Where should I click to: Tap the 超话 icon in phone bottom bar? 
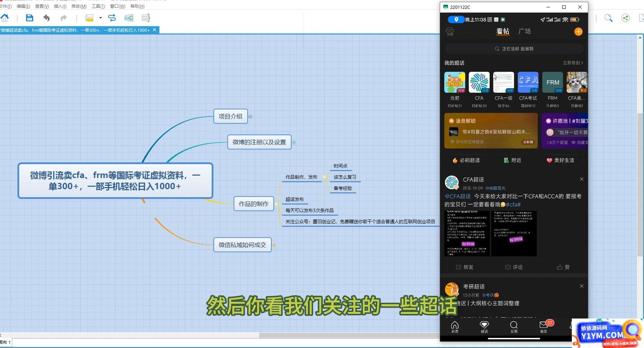tap(484, 327)
